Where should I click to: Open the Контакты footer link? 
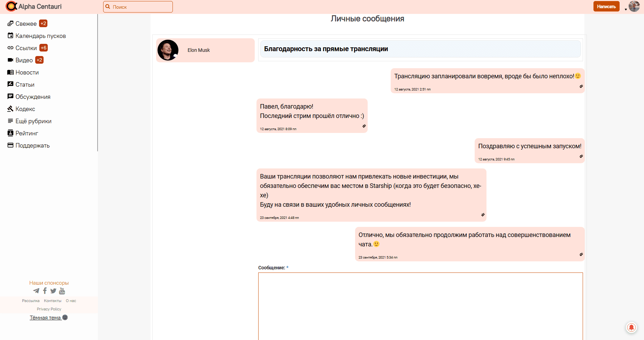point(53,301)
